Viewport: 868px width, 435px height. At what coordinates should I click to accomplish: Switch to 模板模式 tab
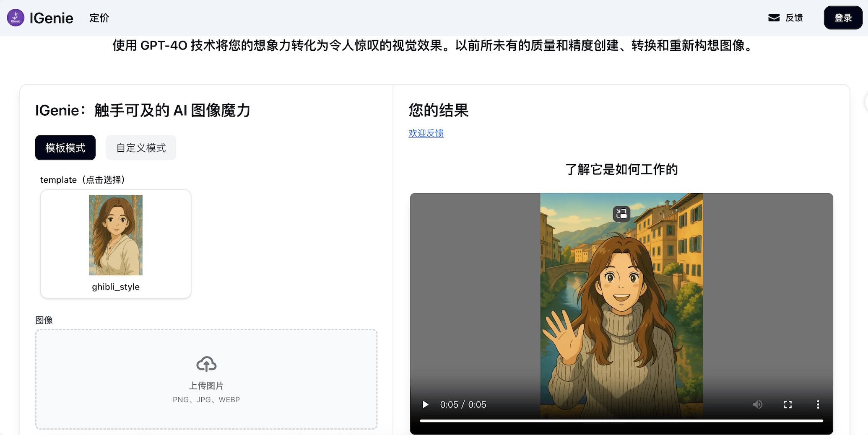(65, 148)
